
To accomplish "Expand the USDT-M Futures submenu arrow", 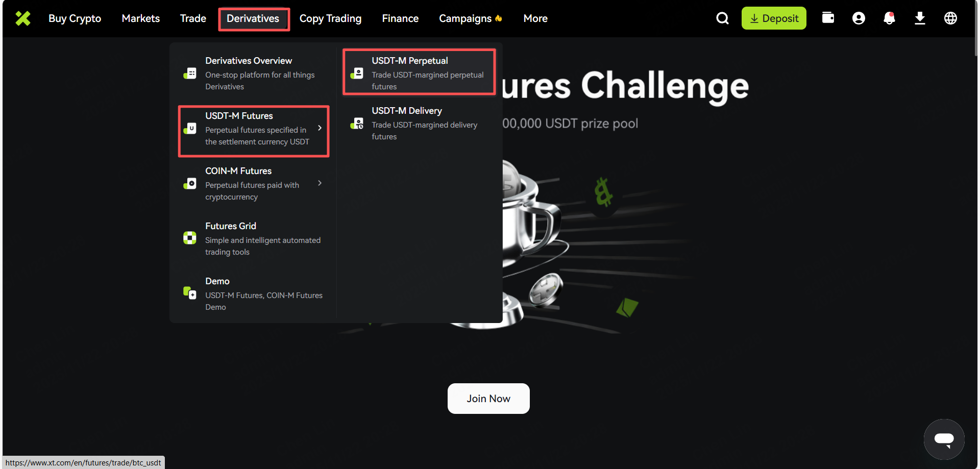I will [x=320, y=128].
